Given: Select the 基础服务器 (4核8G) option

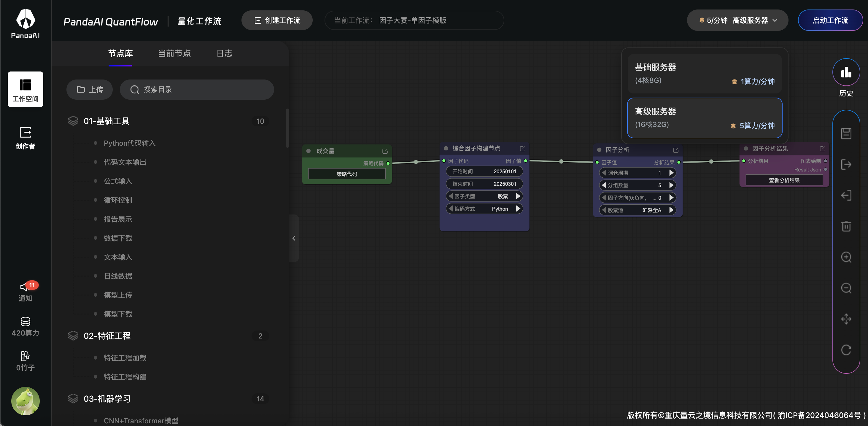Looking at the screenshot, I should (x=705, y=74).
